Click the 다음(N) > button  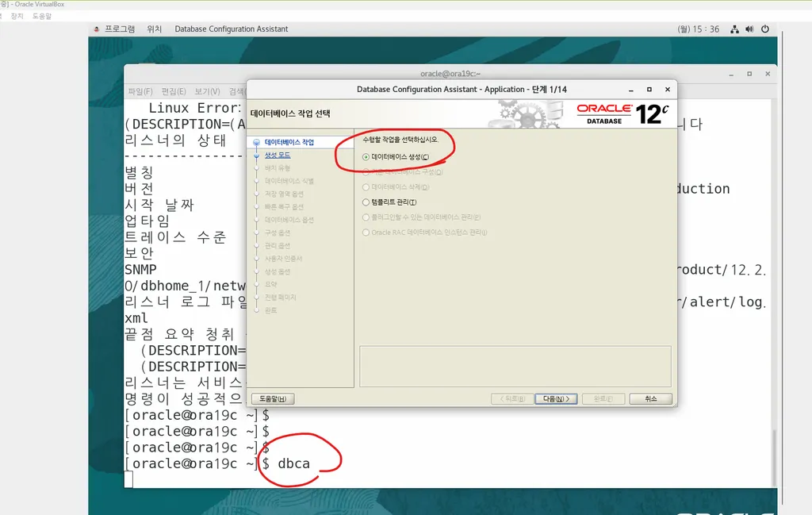[556, 398]
